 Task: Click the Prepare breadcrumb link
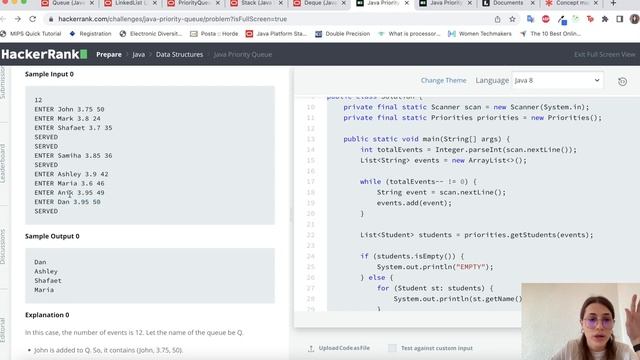[109, 54]
